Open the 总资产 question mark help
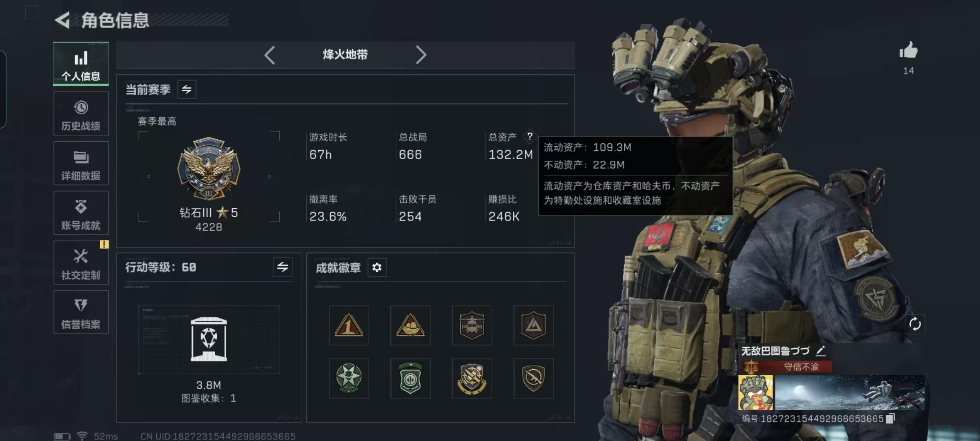This screenshot has height=441, width=980. pyautogui.click(x=530, y=136)
